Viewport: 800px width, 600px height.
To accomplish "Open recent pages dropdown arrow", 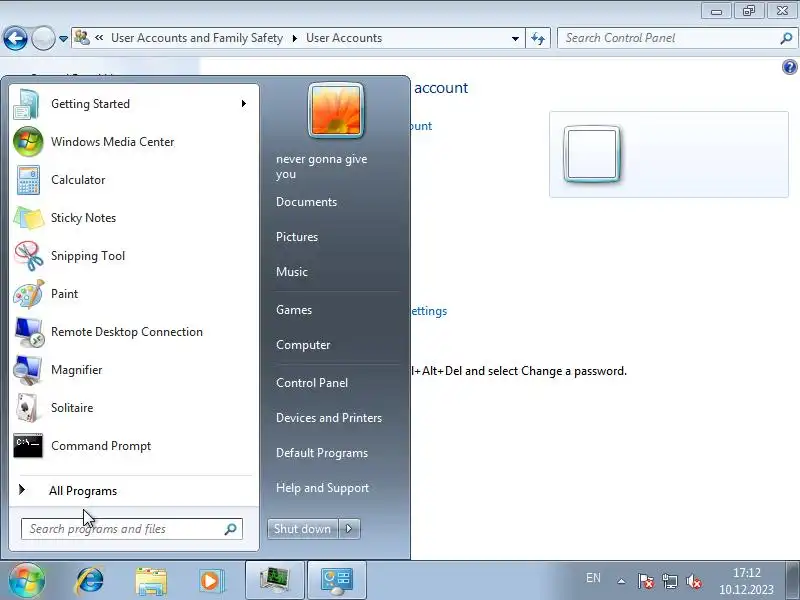I will click(x=63, y=39).
